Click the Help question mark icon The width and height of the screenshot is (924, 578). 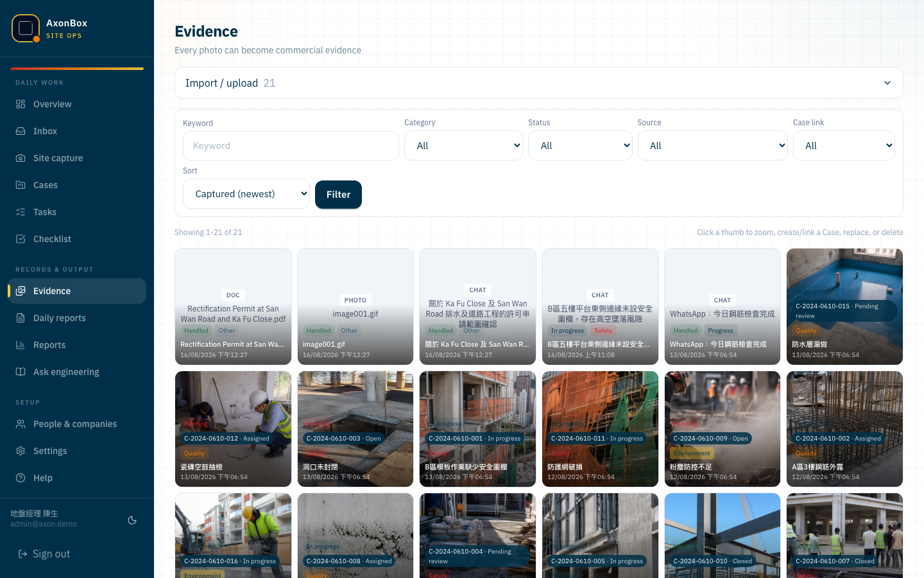[x=21, y=478]
